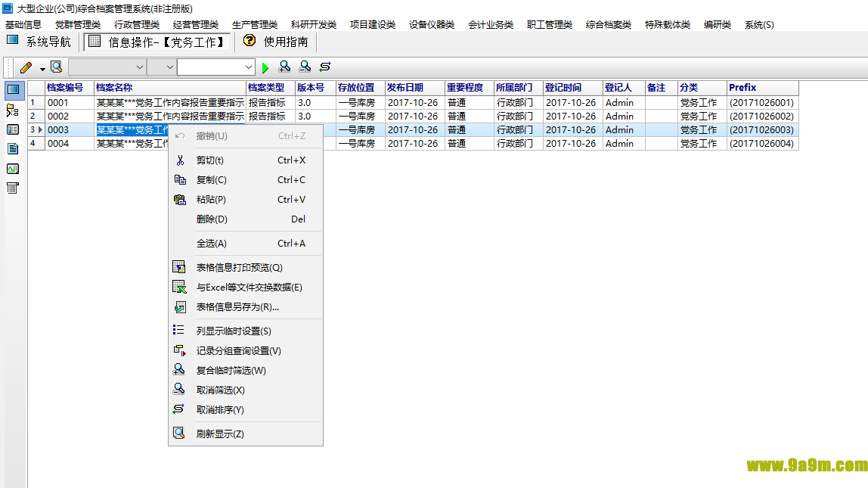Open the 会计业务类 menu
The width and height of the screenshot is (868, 488).
491,25
